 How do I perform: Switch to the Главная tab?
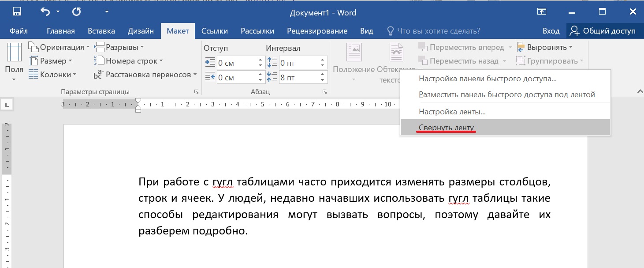pyautogui.click(x=60, y=31)
